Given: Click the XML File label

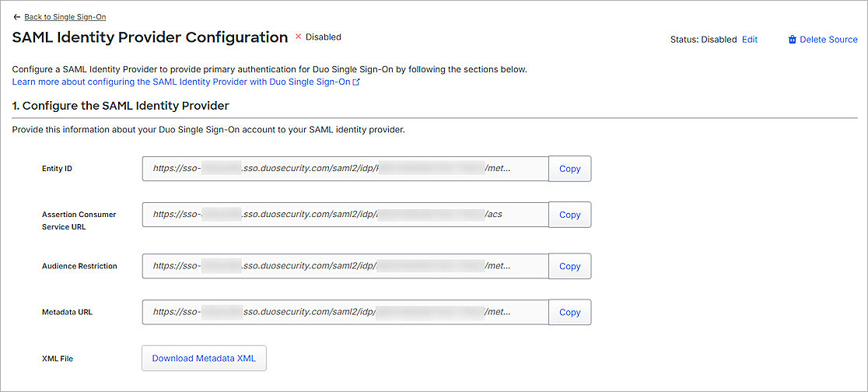Looking at the screenshot, I should 58,359.
